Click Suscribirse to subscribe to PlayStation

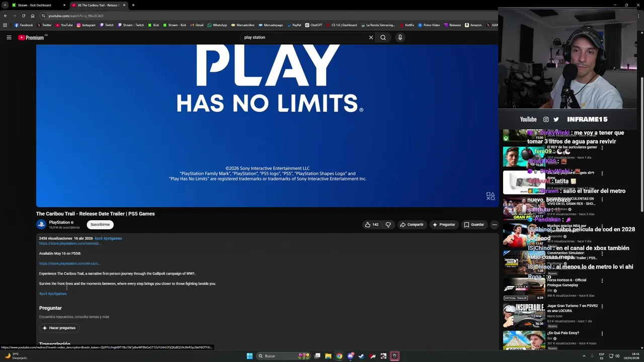pyautogui.click(x=100, y=225)
